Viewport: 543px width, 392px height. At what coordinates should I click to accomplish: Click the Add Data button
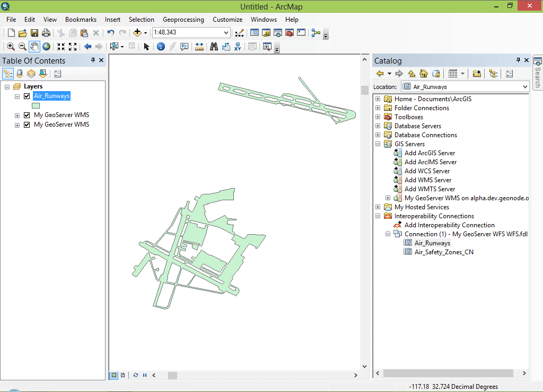137,32
